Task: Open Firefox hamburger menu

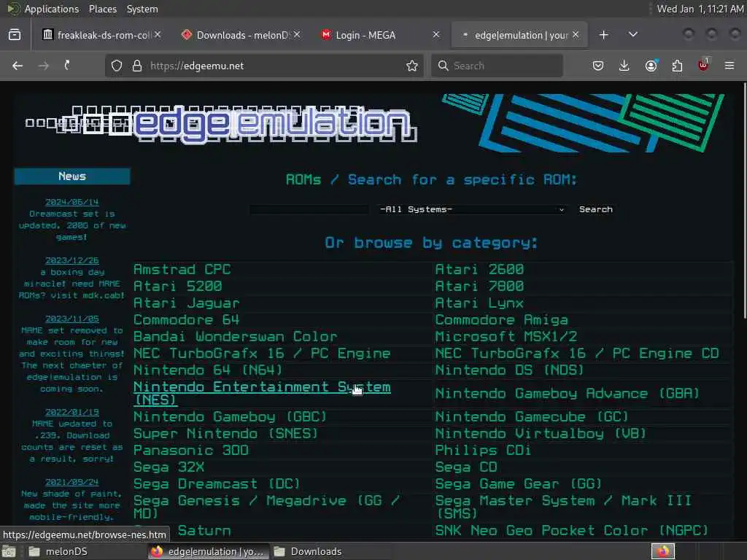Action: tap(729, 66)
